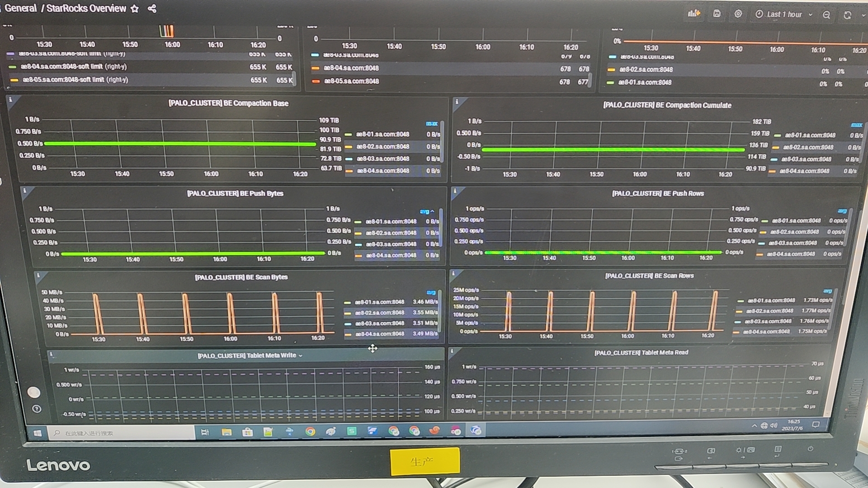Sort BE Scan Rows legend by avg
Screen dimensions: 868x488
827,291
